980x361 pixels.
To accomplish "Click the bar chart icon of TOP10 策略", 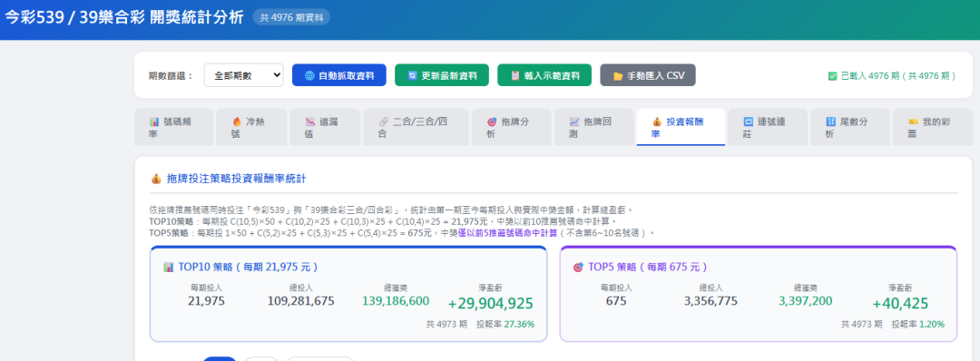I will point(168,267).
